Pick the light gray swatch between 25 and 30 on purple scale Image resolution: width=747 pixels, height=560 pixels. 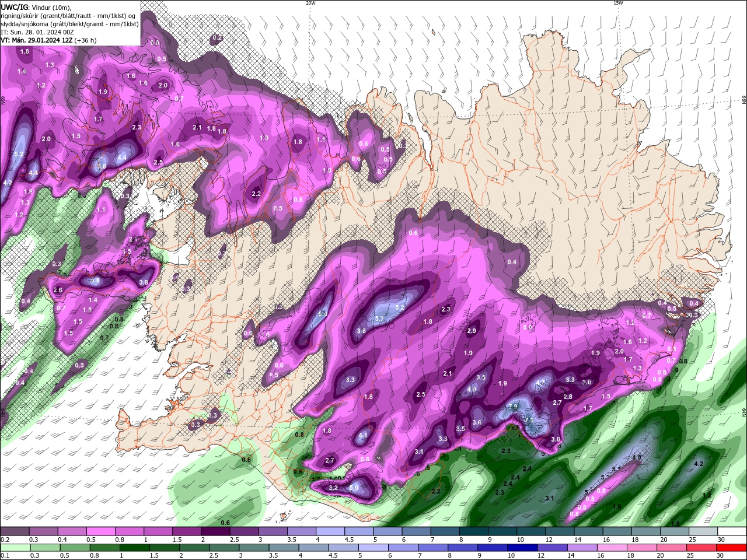(703, 531)
